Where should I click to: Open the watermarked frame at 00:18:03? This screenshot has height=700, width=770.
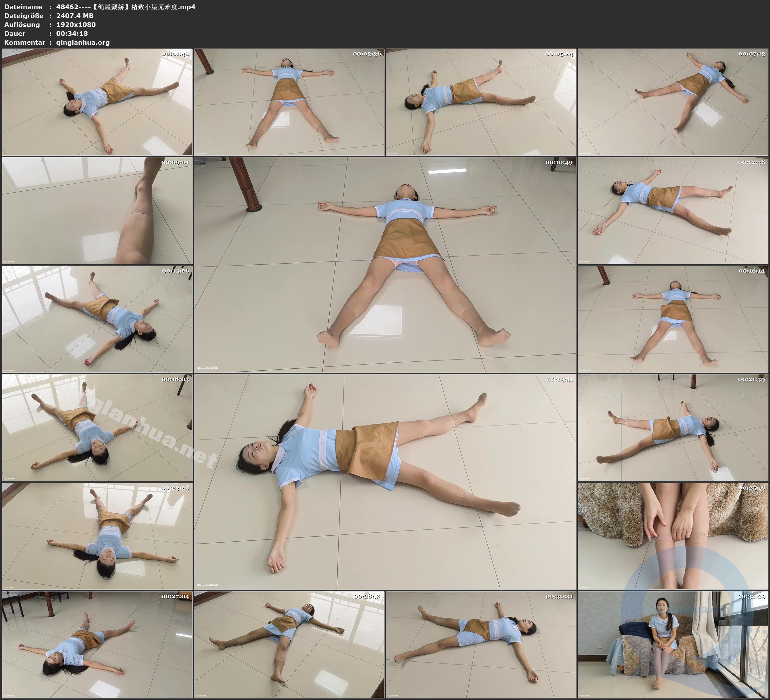coord(97,427)
